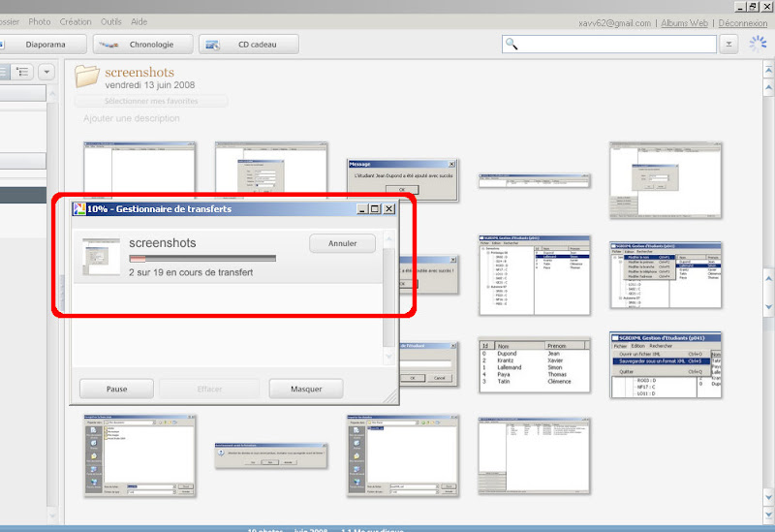Click the 2 sur 19 transfer status text

[191, 272]
